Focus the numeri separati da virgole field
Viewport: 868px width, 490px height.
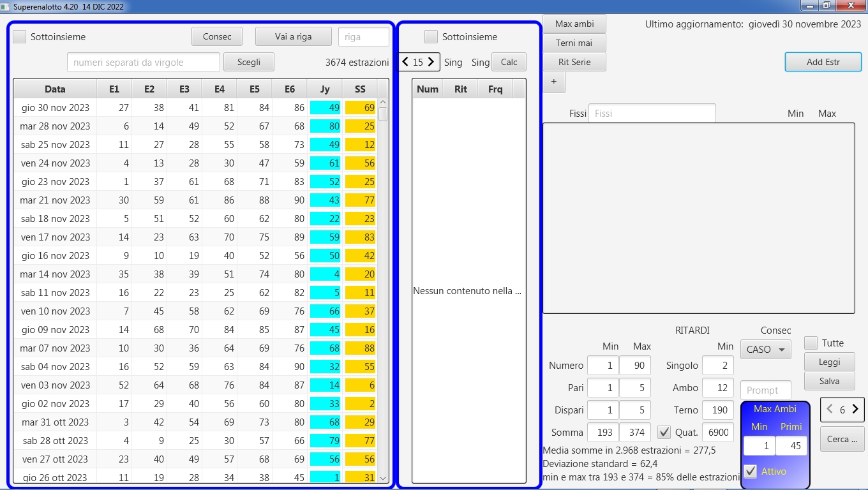(144, 62)
